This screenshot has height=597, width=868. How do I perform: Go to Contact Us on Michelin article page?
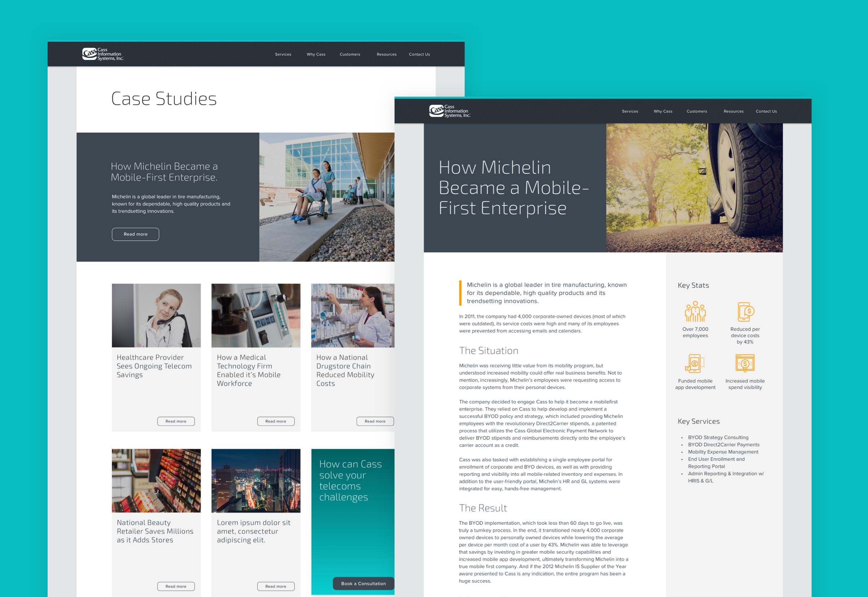[766, 111]
